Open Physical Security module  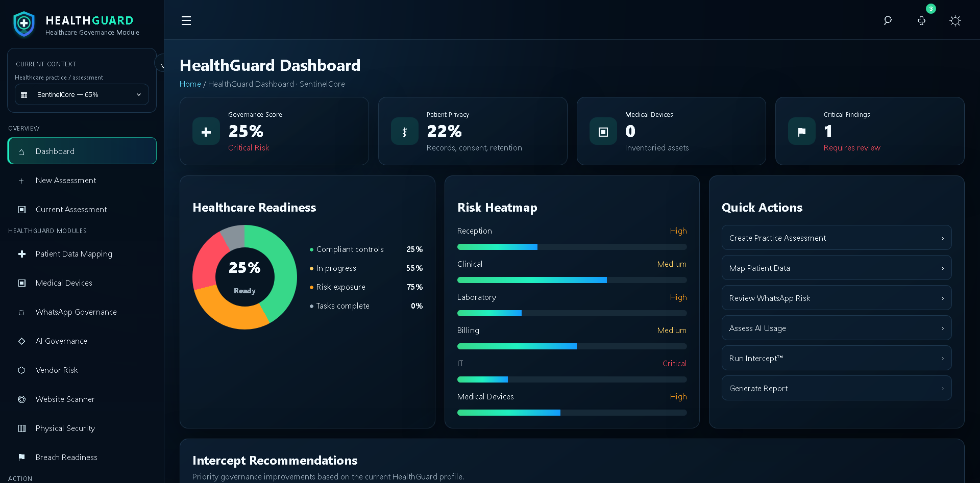tap(82, 428)
